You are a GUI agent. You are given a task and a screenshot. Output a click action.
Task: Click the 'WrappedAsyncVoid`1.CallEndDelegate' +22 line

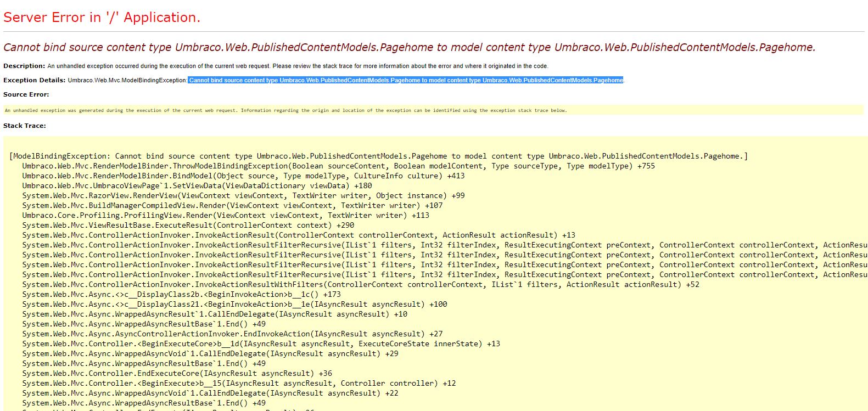coord(210,393)
